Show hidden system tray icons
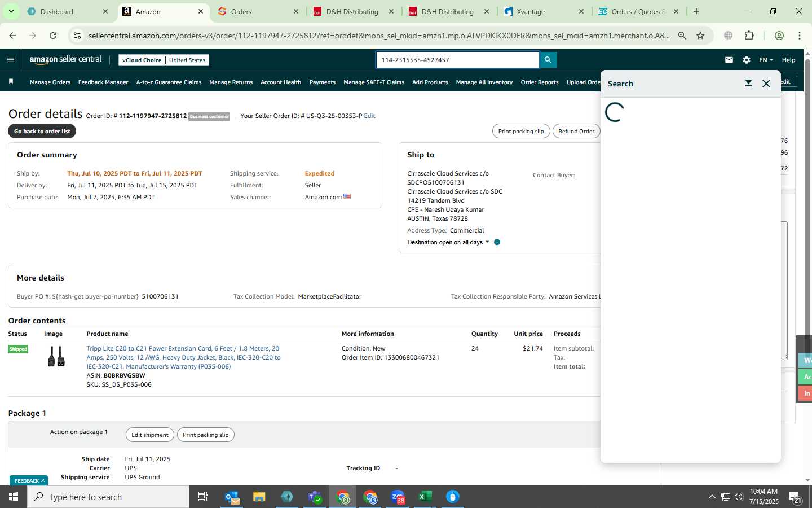The height and width of the screenshot is (508, 812). 712,497
